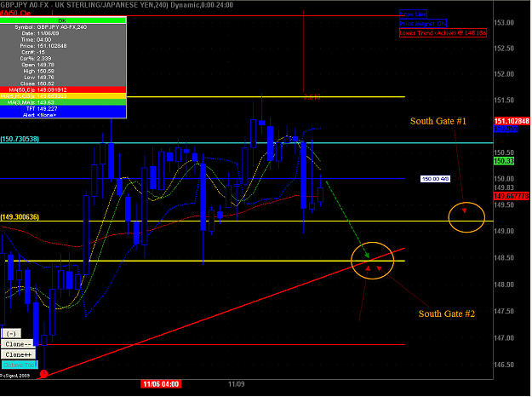Click the Date: 11/06/09 row
Screen dimensions: 532x397
point(63,33)
